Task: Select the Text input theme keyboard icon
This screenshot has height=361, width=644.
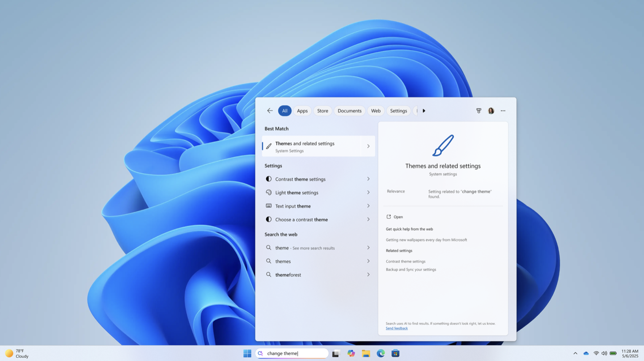Action: 268,206
